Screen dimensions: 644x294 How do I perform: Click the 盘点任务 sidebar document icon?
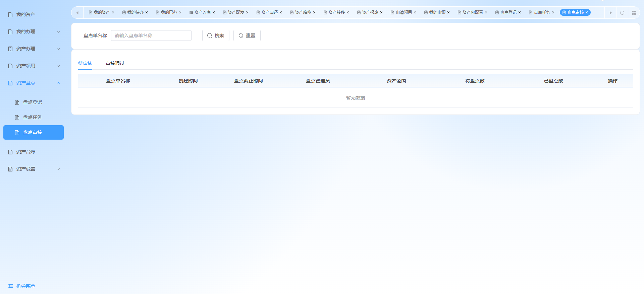17,118
